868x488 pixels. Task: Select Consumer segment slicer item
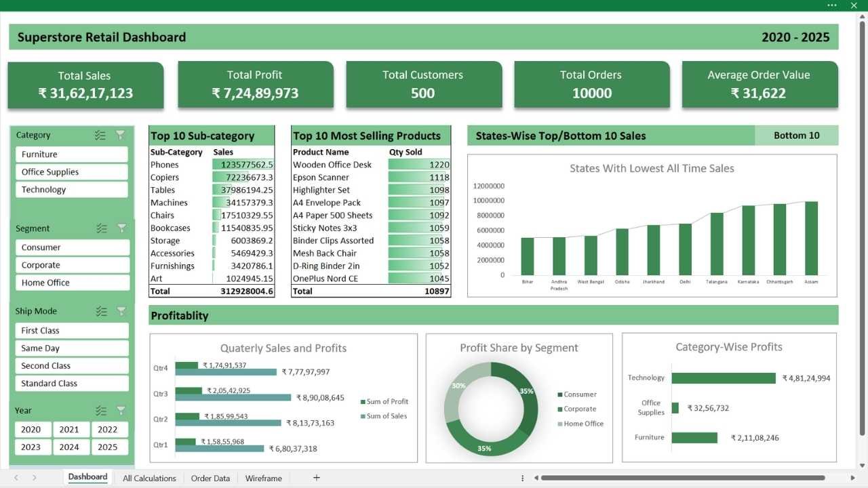(x=73, y=247)
